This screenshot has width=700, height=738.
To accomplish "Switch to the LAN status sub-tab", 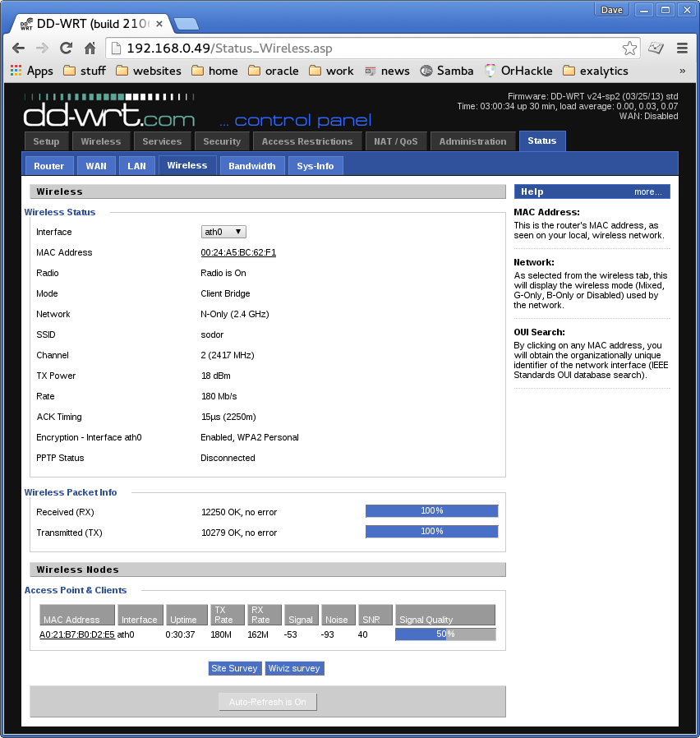I will [x=136, y=166].
